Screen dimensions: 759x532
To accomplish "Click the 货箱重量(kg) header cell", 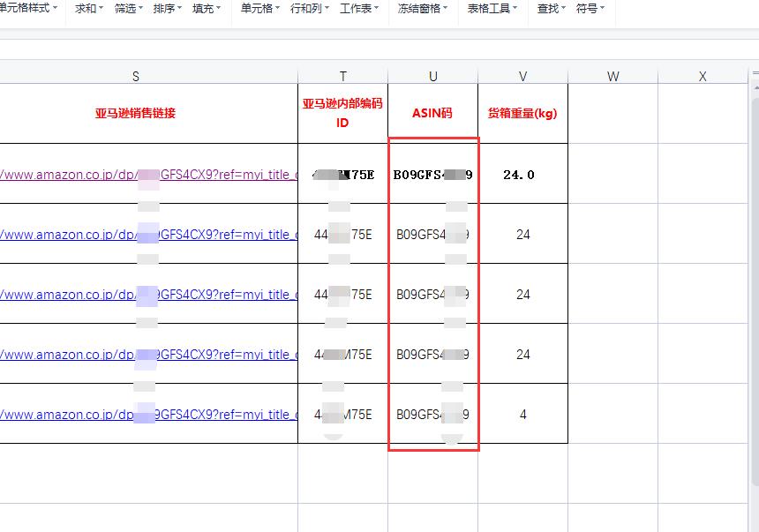I will click(522, 114).
